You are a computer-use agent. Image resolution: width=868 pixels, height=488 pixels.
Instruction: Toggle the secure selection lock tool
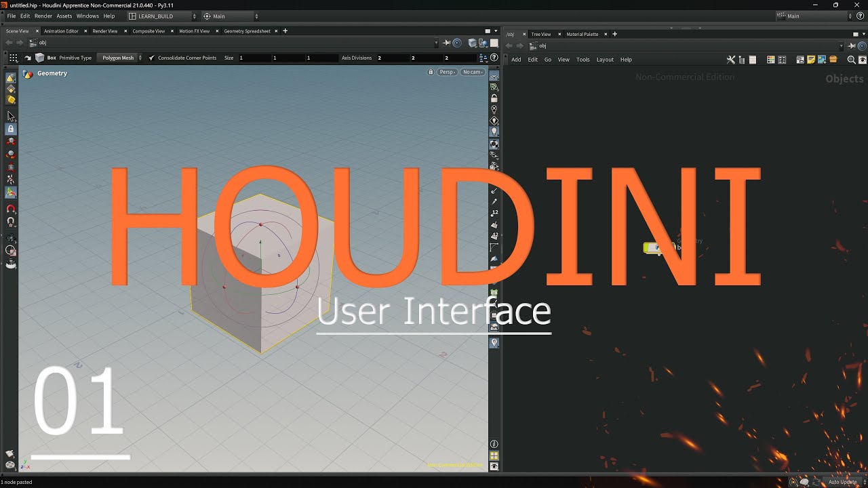coord(10,129)
